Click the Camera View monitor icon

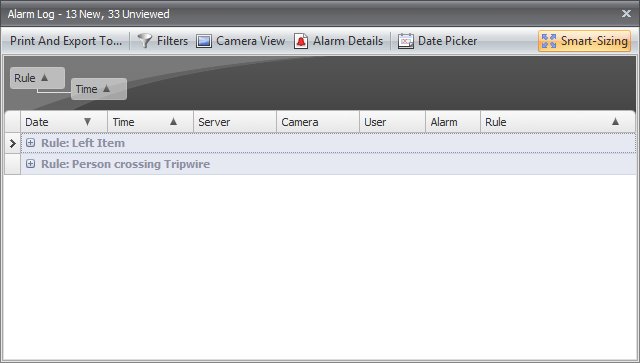(204, 41)
